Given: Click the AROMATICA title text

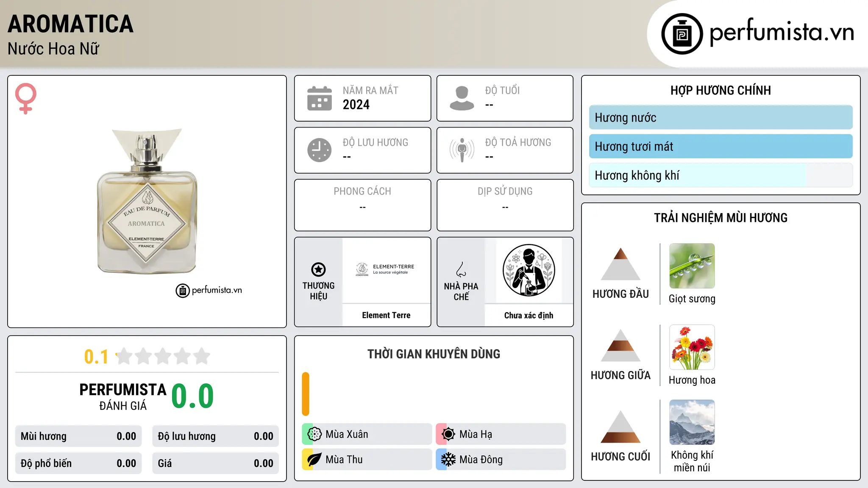Looking at the screenshot, I should 70,24.
